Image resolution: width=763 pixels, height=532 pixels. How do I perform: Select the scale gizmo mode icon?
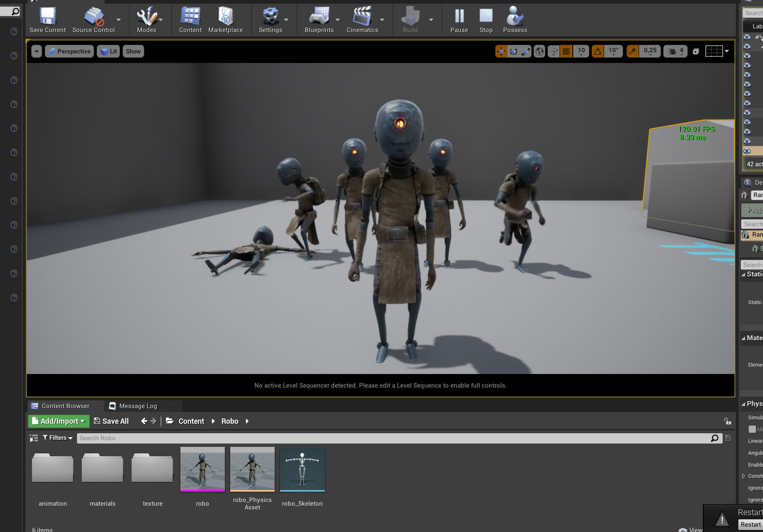pos(526,51)
